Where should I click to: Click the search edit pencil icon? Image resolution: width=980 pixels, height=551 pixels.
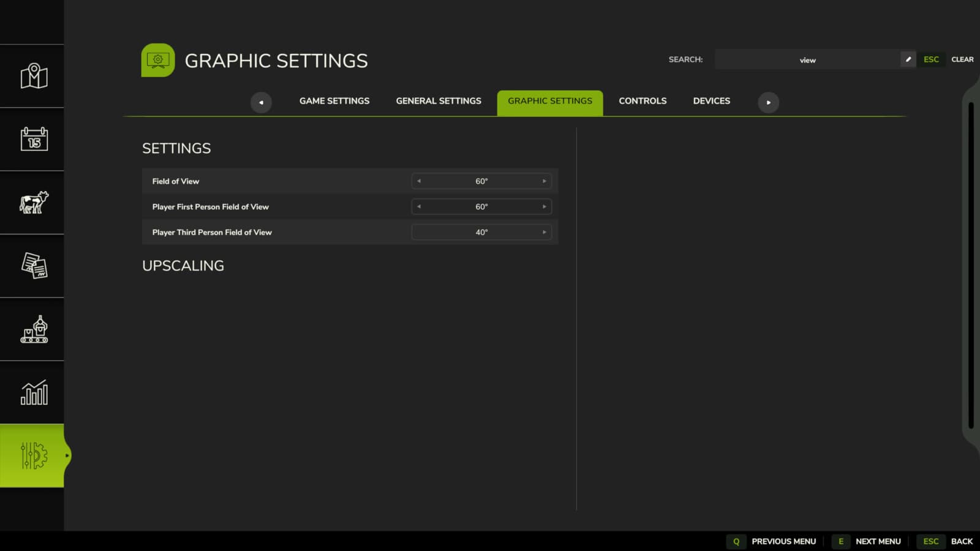(x=908, y=59)
